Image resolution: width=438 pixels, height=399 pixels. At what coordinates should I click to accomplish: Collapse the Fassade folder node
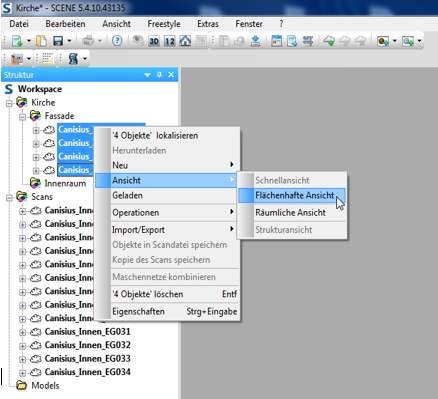(x=22, y=117)
